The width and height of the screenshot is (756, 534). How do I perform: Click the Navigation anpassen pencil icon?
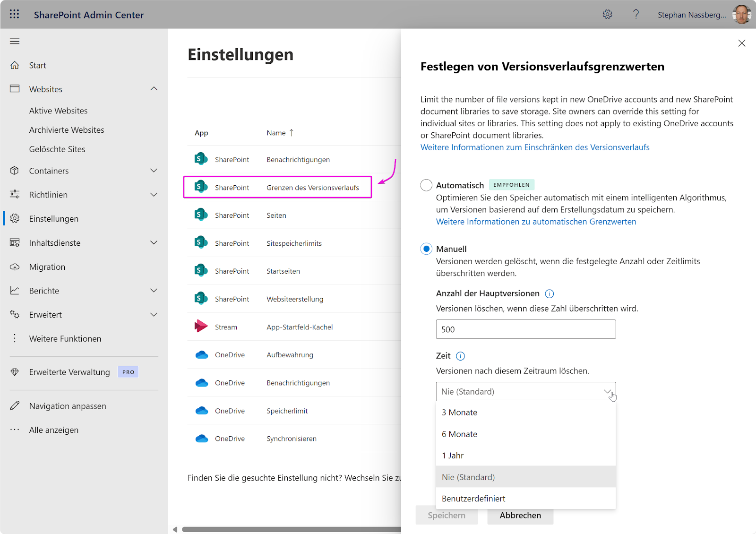(15, 406)
